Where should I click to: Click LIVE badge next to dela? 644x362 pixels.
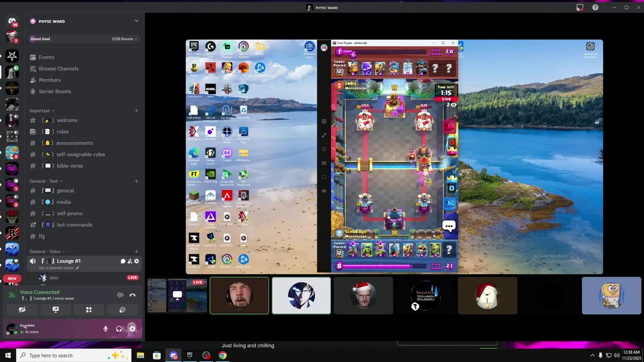tap(133, 278)
